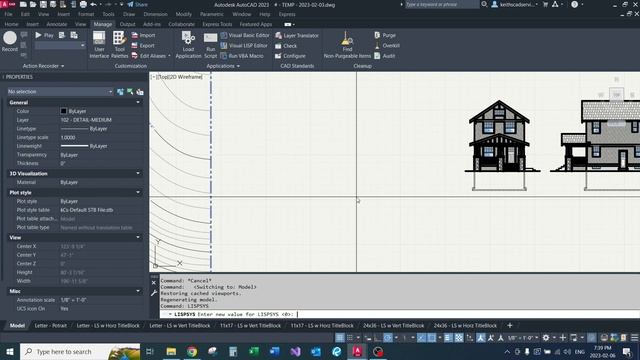Toggle the drawing grid display in status bar
Screen dimensions: 640x360
click(340, 338)
